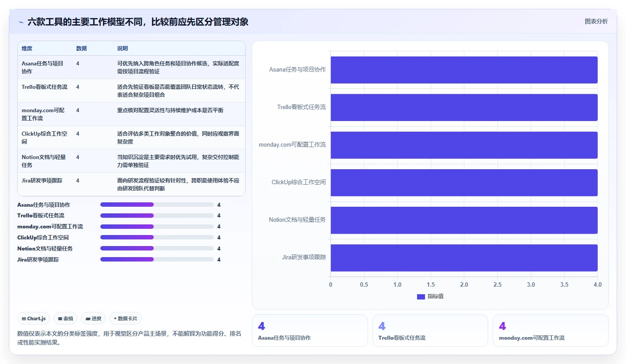Click the description starting 重点核对配置灵活性
This screenshot has height=364, width=626.
click(170, 110)
